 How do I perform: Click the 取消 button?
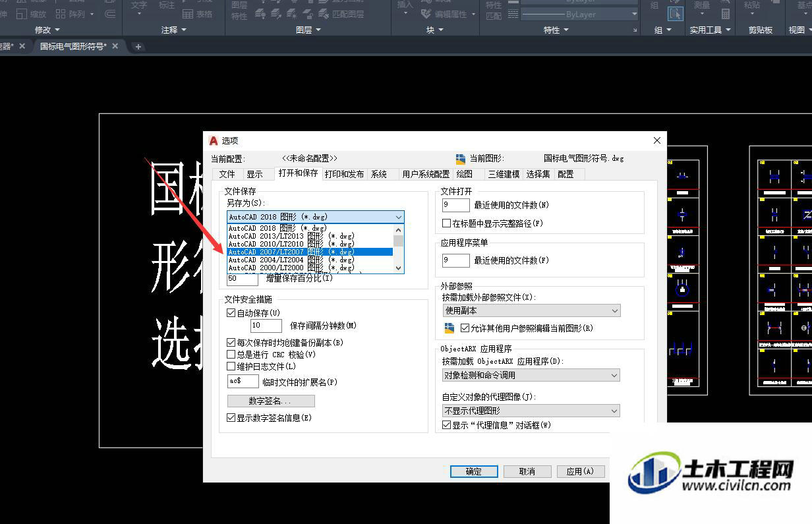point(527,471)
